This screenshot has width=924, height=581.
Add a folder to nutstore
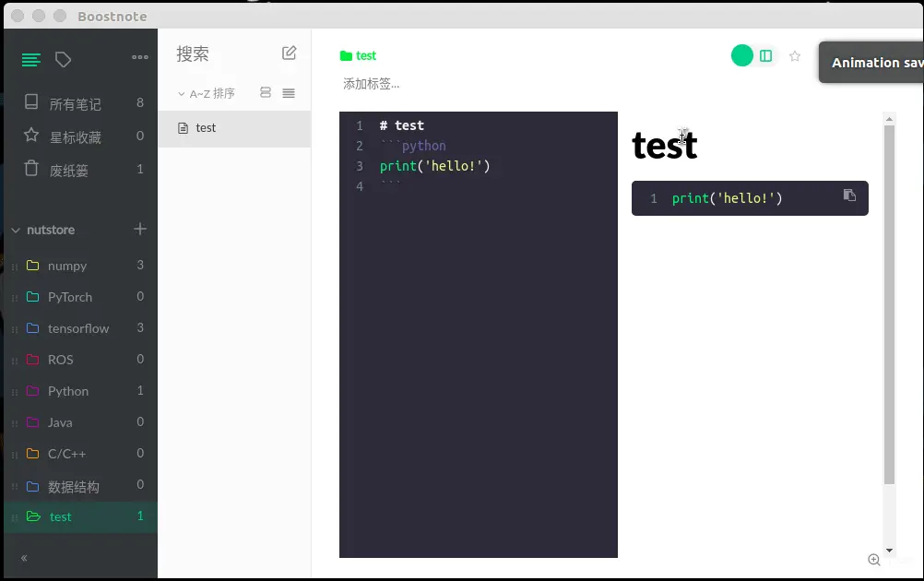click(x=139, y=229)
